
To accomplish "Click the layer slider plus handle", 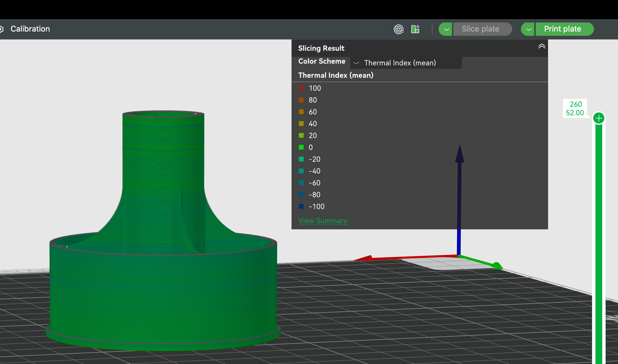I will pyautogui.click(x=599, y=118).
